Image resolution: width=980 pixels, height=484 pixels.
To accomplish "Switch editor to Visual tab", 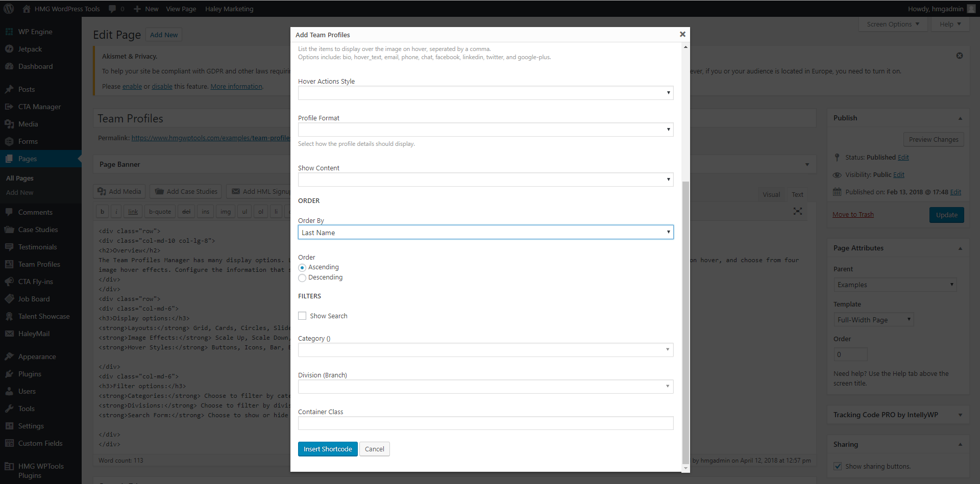I will coord(771,194).
